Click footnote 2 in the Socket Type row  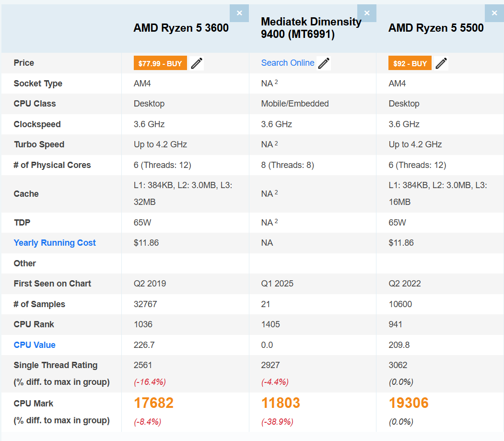tap(276, 82)
